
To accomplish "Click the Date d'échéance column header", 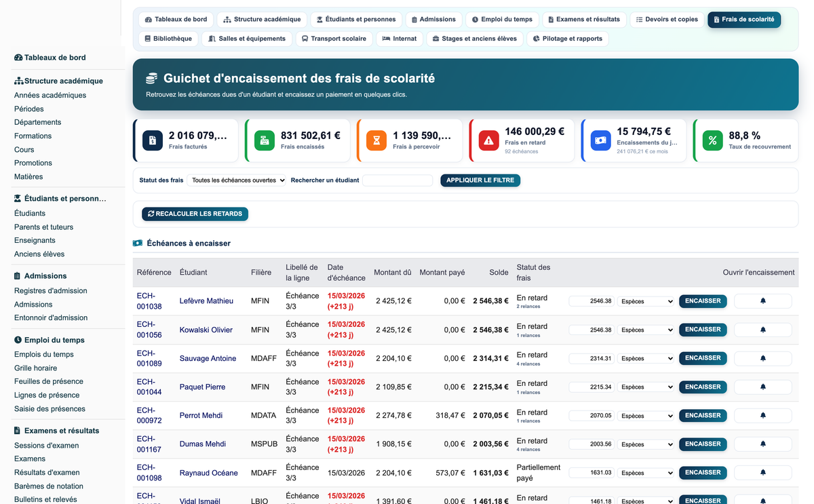I will (x=347, y=272).
